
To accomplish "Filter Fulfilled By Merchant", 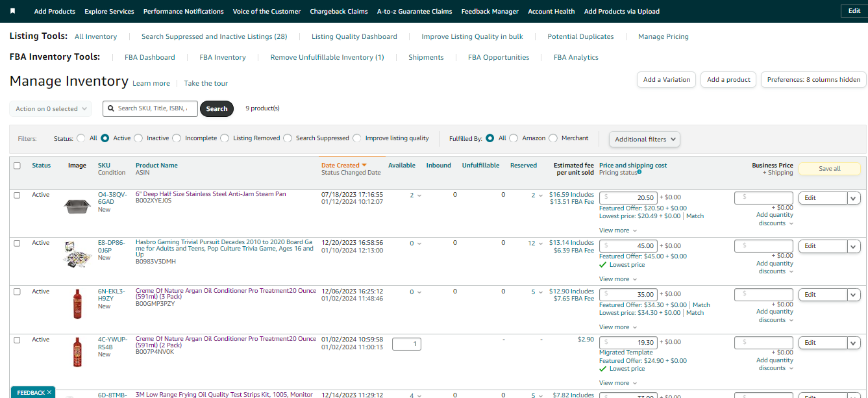I will pos(553,138).
